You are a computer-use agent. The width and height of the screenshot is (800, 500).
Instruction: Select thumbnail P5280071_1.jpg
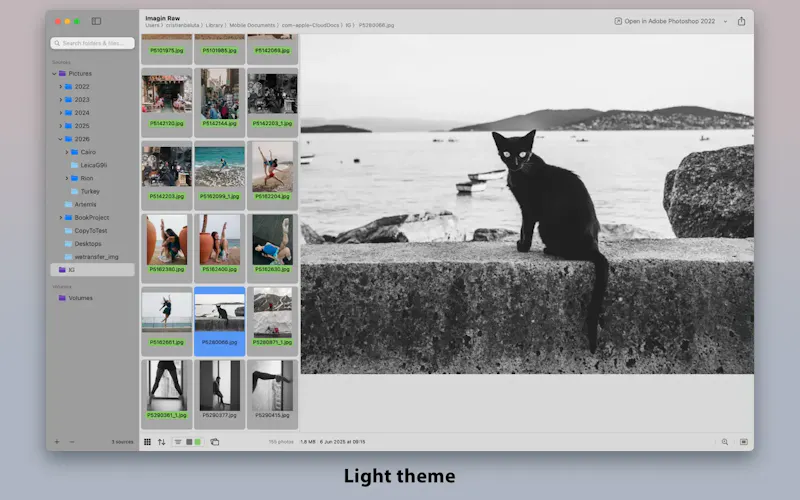coord(272,321)
